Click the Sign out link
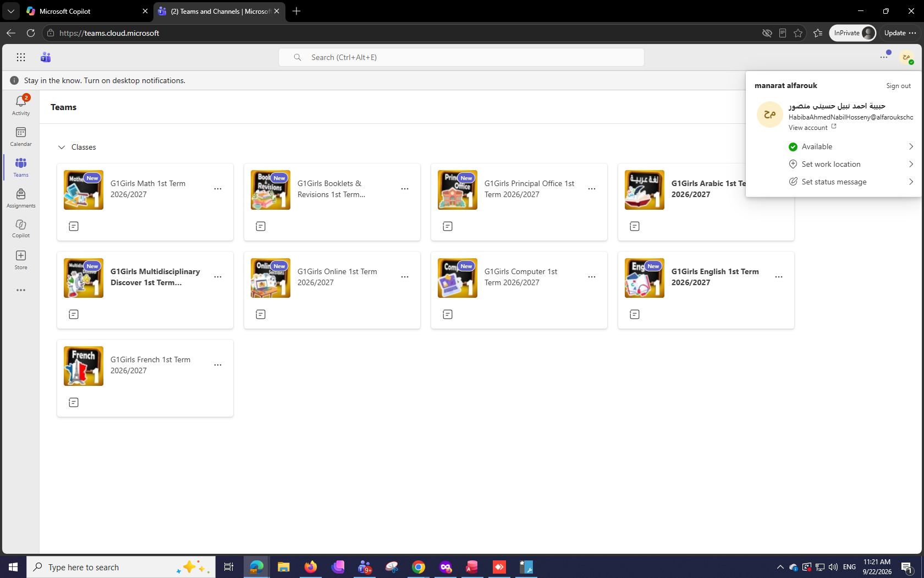The image size is (924, 578). click(898, 86)
